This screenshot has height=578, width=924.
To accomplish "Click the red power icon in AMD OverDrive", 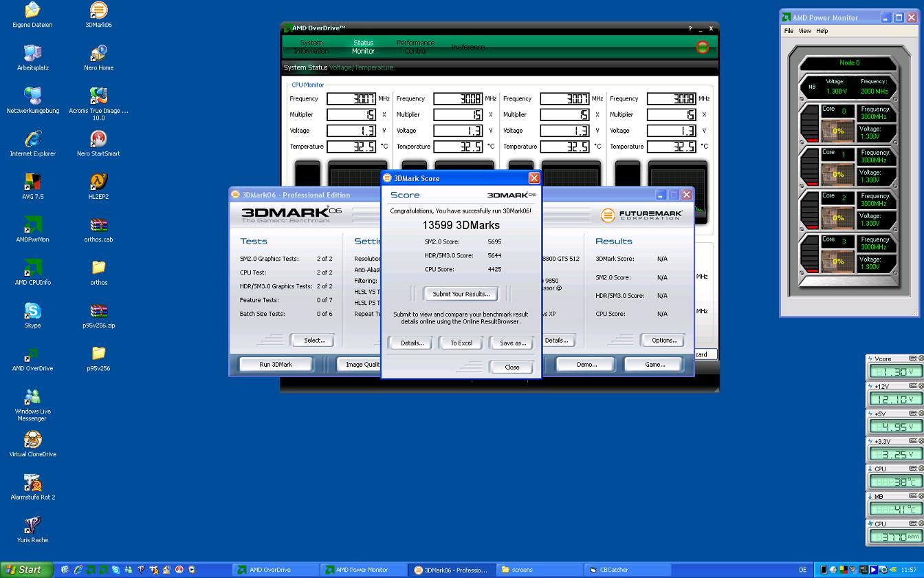I will [702, 47].
